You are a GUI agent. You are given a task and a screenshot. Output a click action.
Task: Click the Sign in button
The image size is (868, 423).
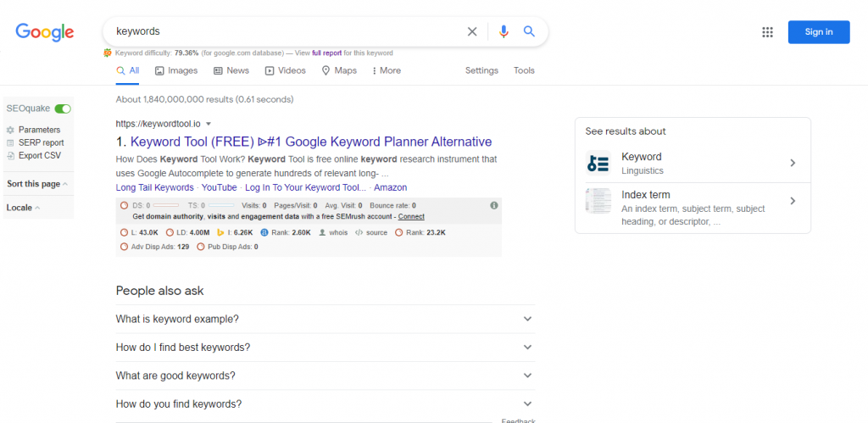click(819, 32)
